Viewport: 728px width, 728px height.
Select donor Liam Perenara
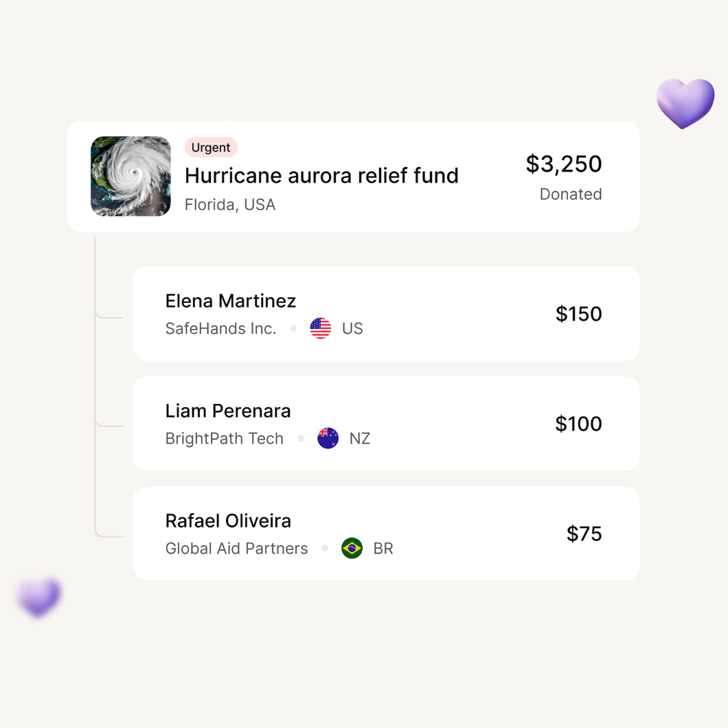tap(228, 411)
